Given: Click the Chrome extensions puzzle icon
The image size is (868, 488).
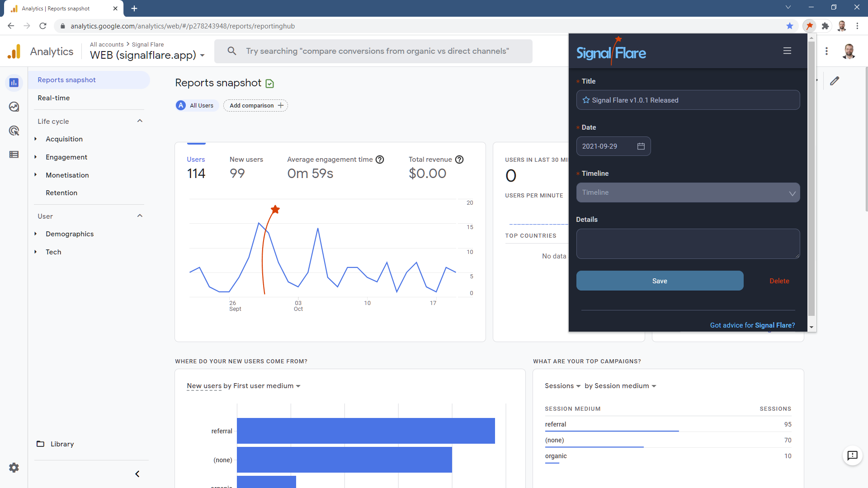Looking at the screenshot, I should [x=825, y=26].
